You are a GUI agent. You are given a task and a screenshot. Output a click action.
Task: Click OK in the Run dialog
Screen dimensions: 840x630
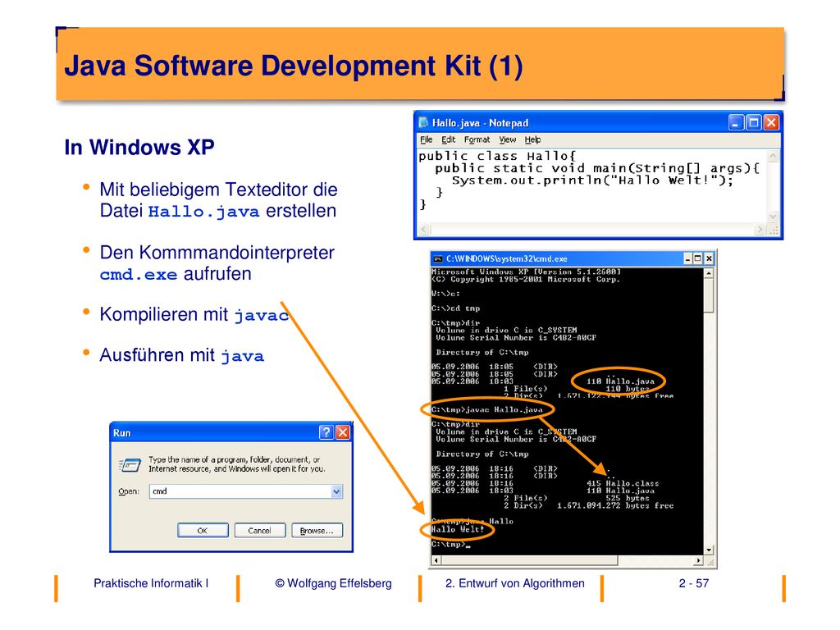[x=203, y=531]
